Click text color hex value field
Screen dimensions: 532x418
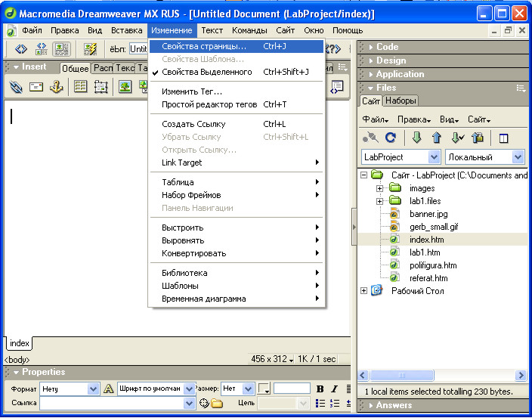pos(292,389)
